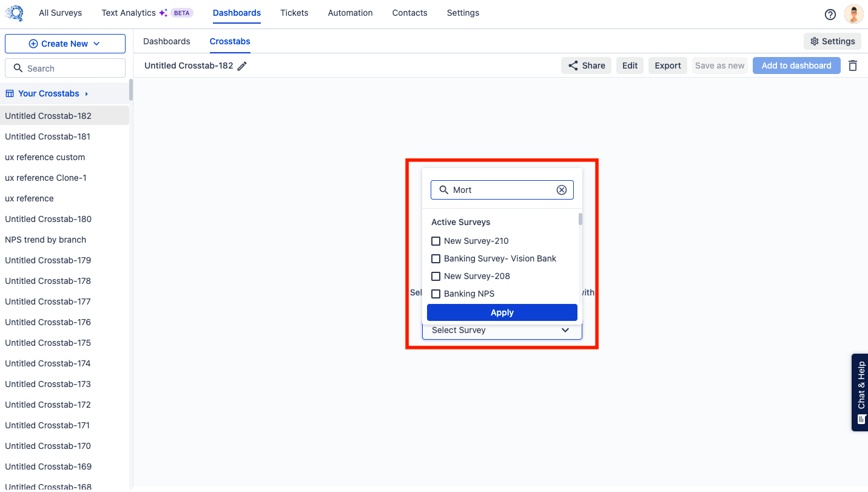Click the trash delete icon
Image resolution: width=868 pixels, height=492 pixels.
pyautogui.click(x=853, y=66)
